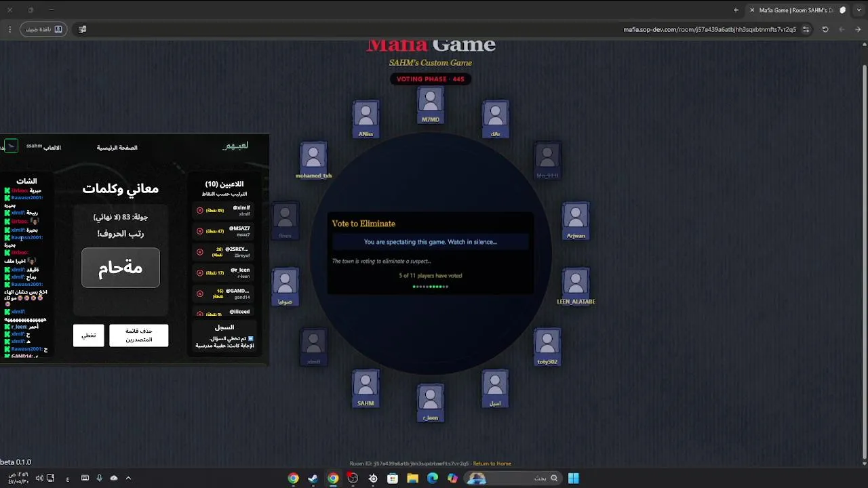
Task: Click the VOTING PHASE timer badge
Action: pos(431,79)
